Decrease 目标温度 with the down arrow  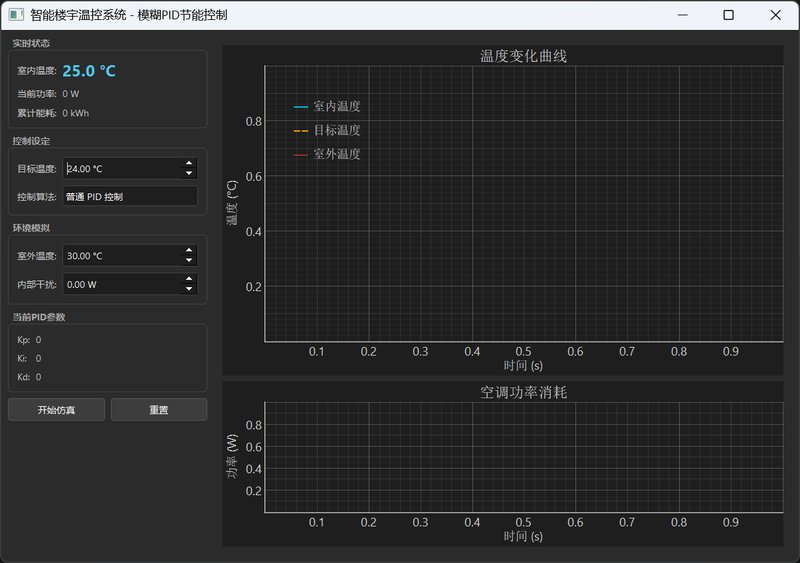pos(189,174)
